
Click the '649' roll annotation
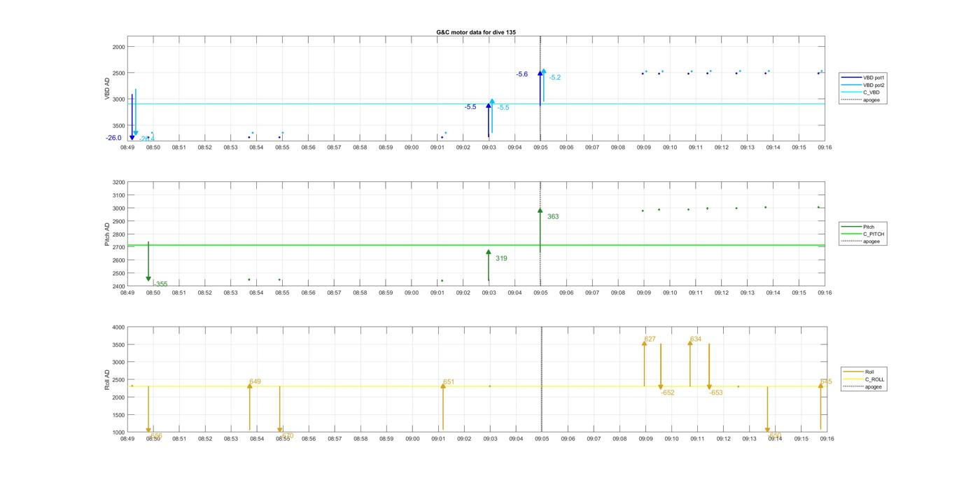255,382
